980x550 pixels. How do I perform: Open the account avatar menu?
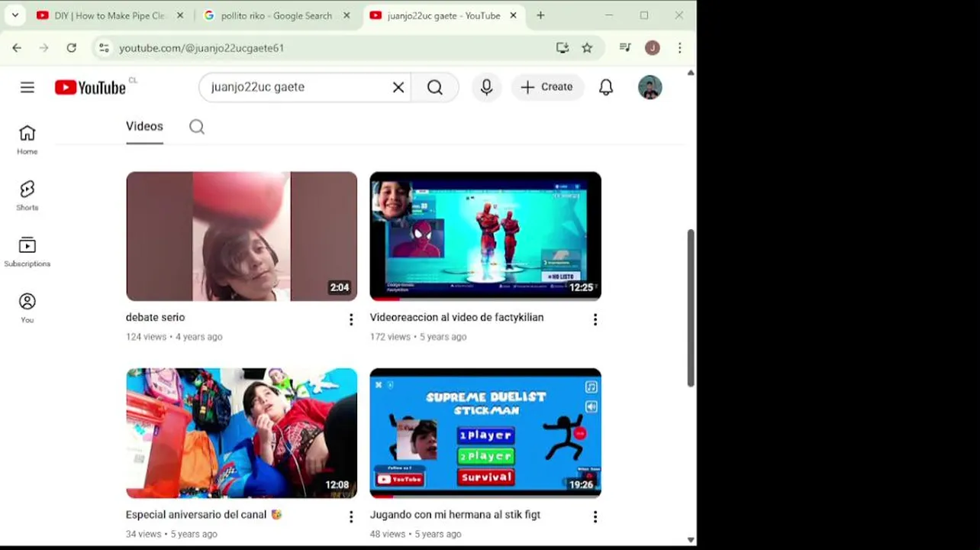tap(650, 87)
